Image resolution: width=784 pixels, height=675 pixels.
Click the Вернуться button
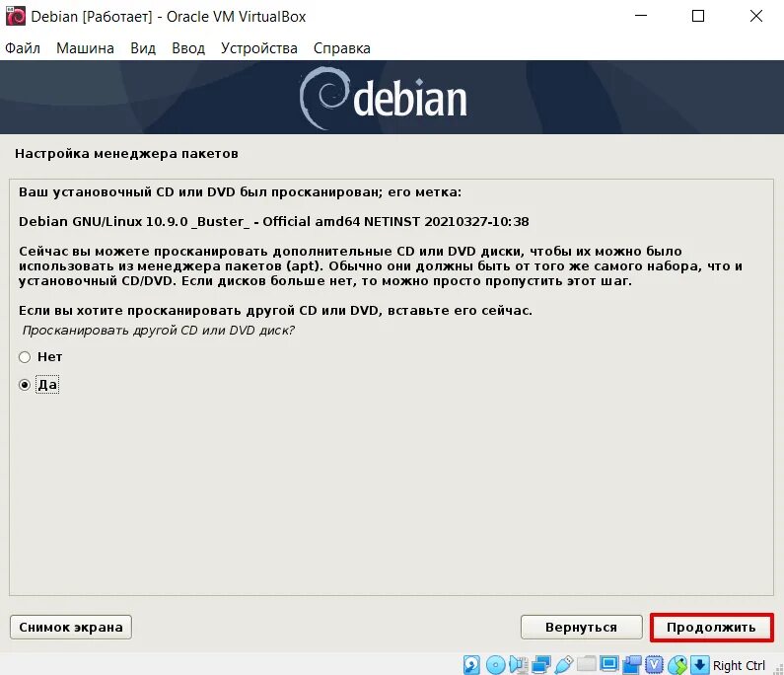pos(582,628)
